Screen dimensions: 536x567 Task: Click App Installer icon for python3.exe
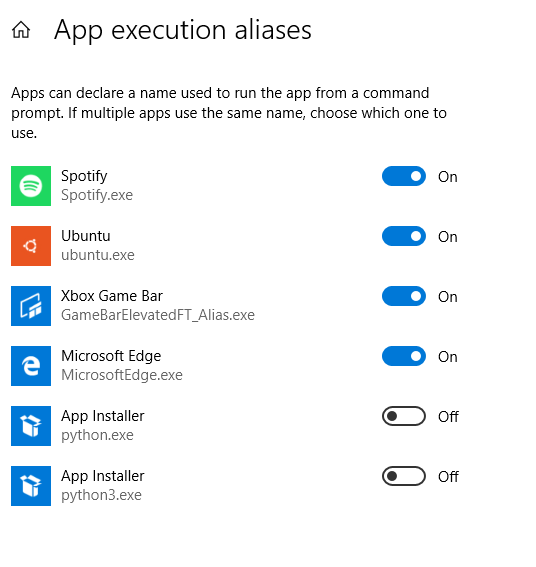coord(31,486)
